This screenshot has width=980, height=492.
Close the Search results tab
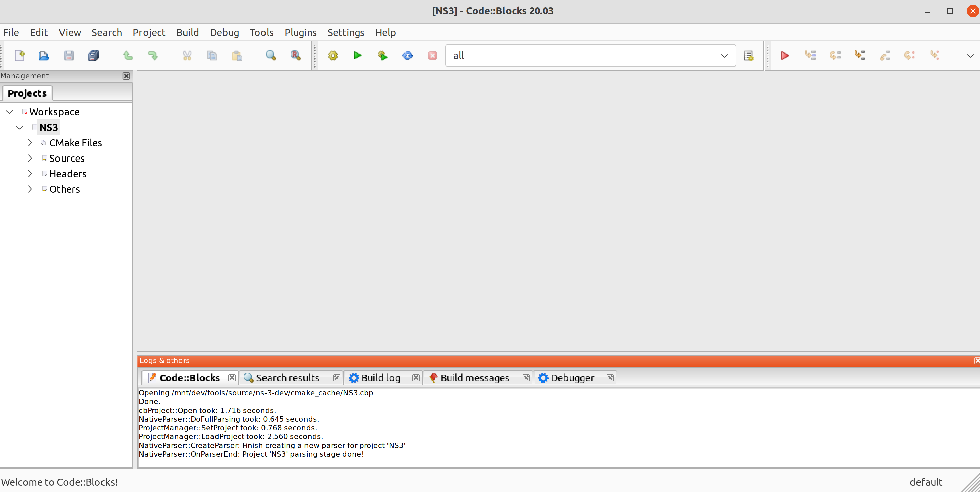(x=336, y=377)
